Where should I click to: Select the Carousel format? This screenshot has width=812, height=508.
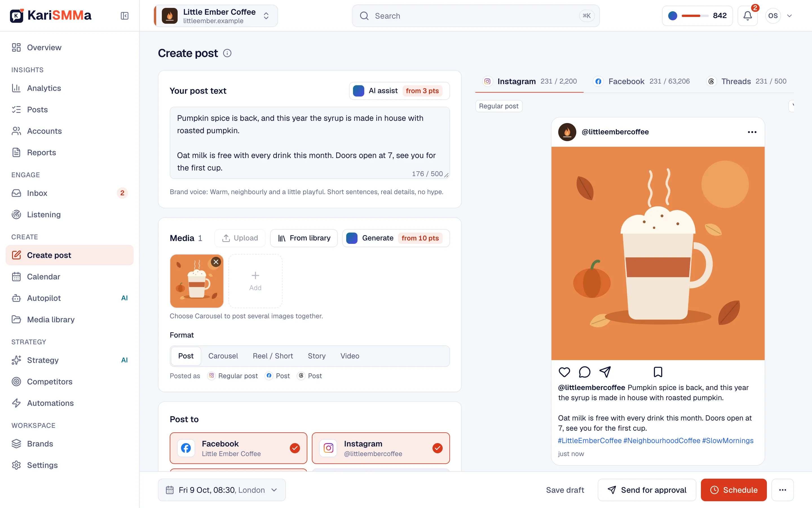click(223, 356)
